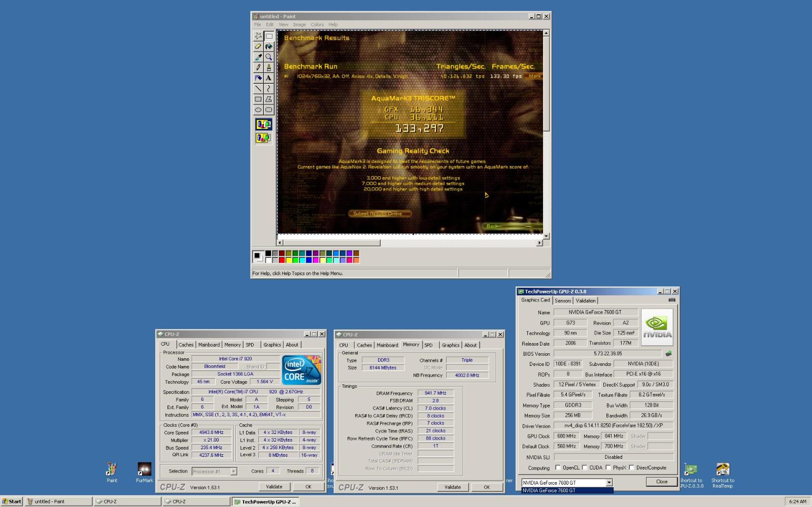
Task: Open Mainboard tab in left CPU-Z window
Action: 209,345
